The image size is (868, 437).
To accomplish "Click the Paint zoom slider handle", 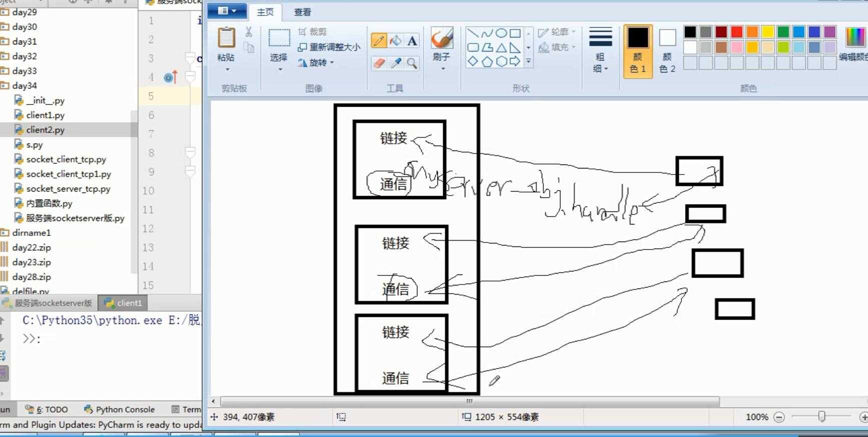I will [821, 416].
